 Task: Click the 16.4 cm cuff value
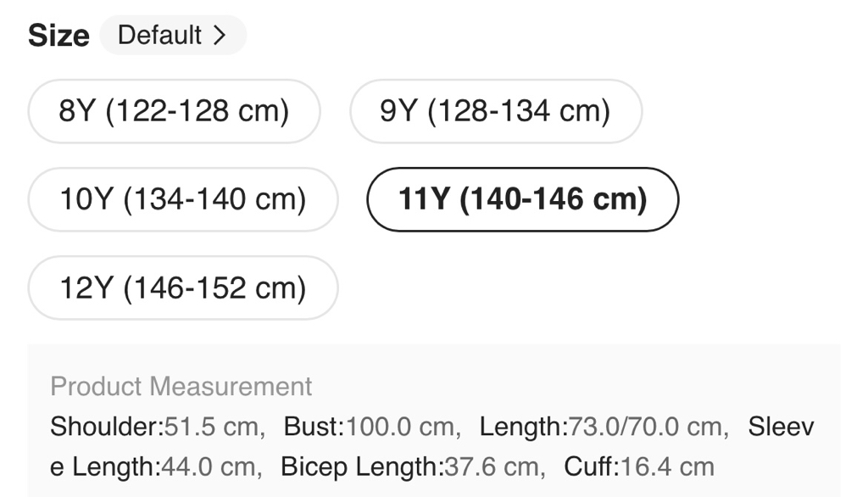click(667, 466)
